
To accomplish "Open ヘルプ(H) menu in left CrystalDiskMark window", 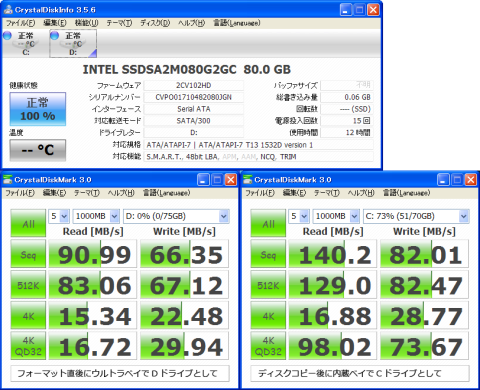I will pyautogui.click(x=121, y=193).
